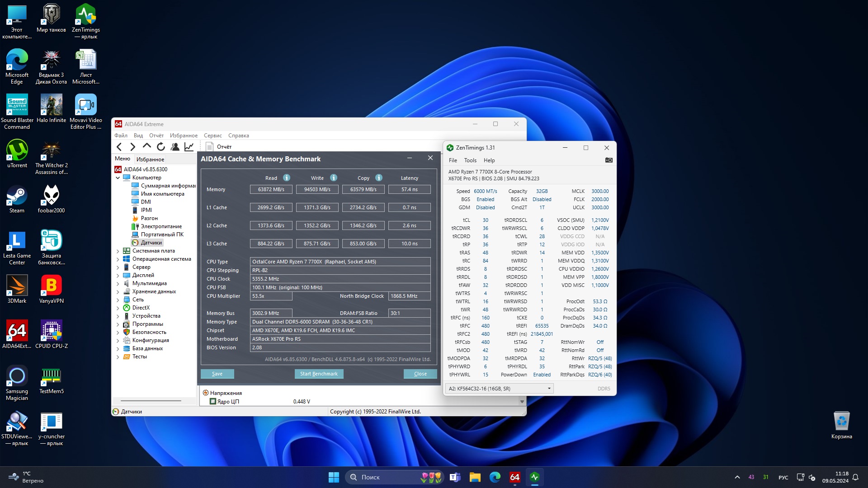
Task: Click the AIDA64 graph chart toolbar icon
Action: [189, 146]
